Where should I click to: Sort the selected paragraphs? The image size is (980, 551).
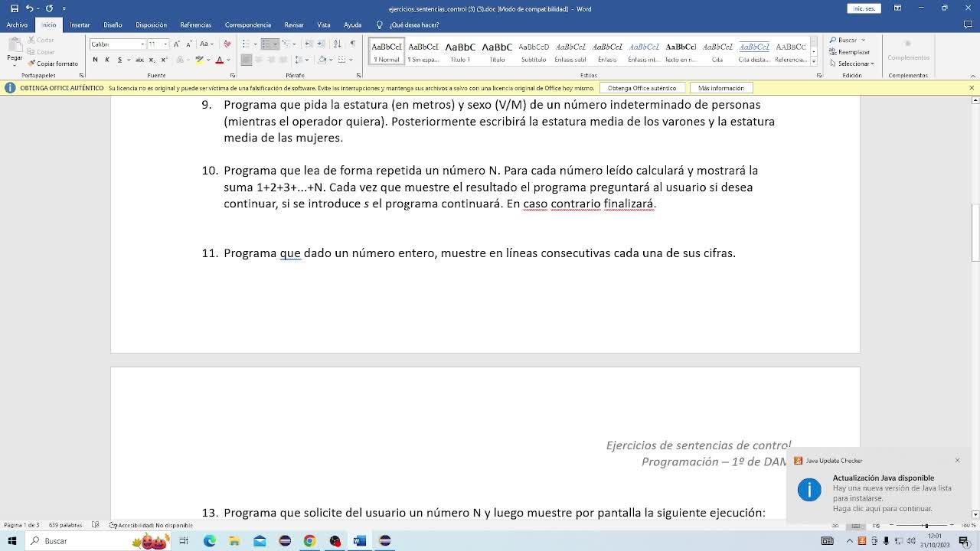[339, 44]
